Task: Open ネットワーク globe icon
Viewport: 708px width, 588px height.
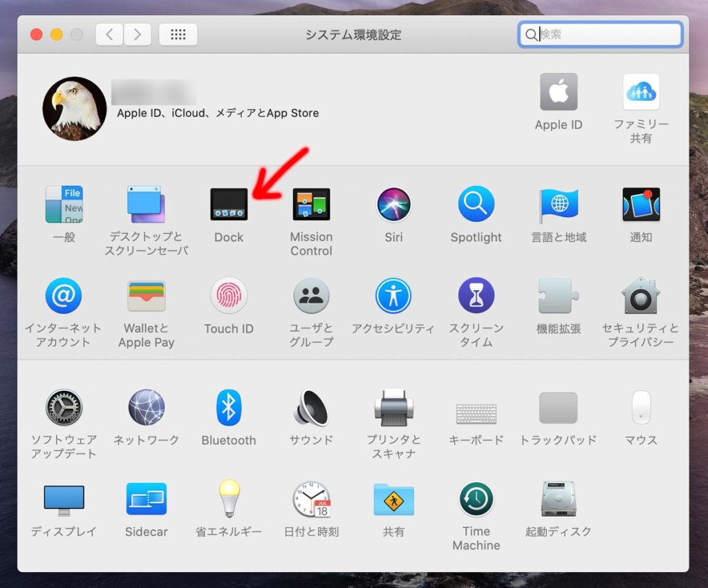Action: (x=147, y=407)
